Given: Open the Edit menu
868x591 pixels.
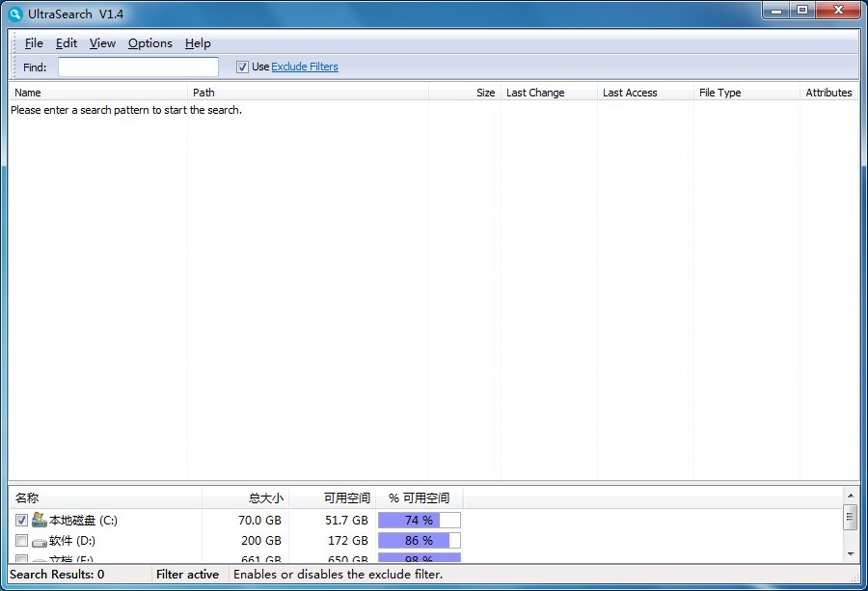Looking at the screenshot, I should coord(66,43).
